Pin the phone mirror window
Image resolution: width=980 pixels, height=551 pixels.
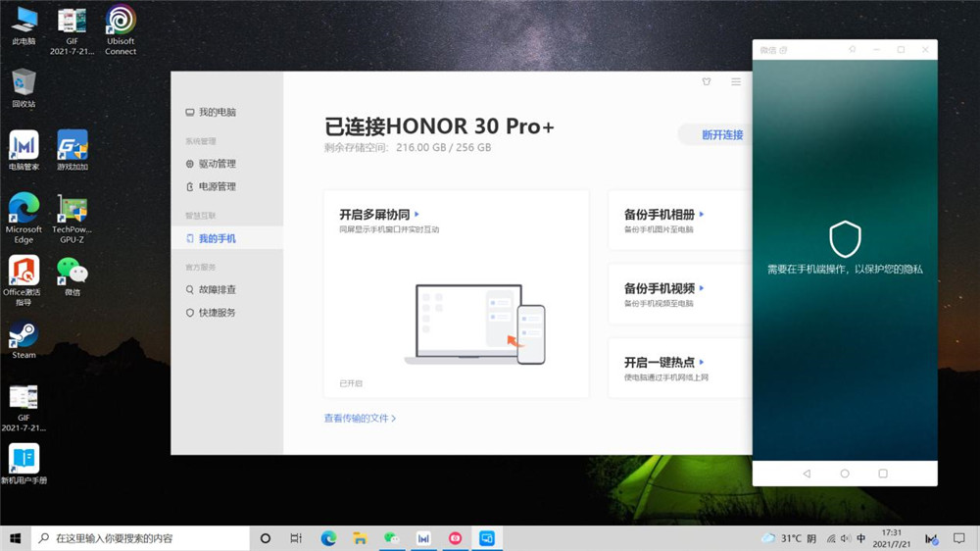pos(852,49)
